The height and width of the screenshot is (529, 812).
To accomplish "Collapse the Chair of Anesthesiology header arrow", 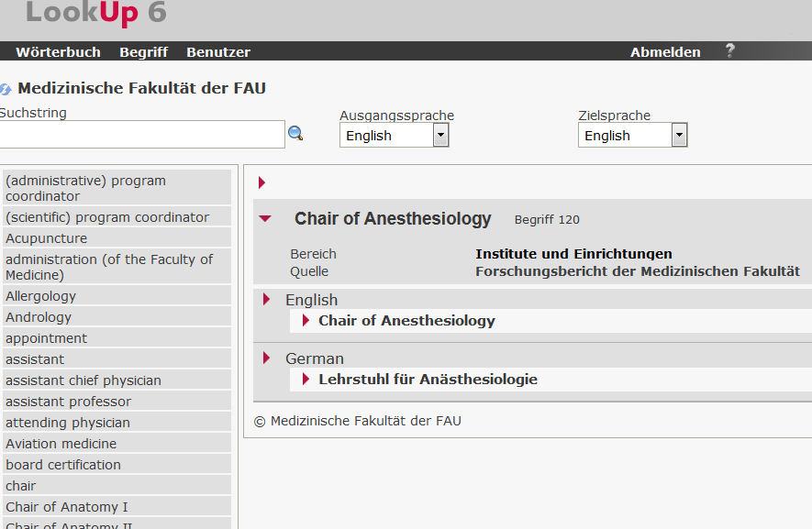I will [265, 219].
